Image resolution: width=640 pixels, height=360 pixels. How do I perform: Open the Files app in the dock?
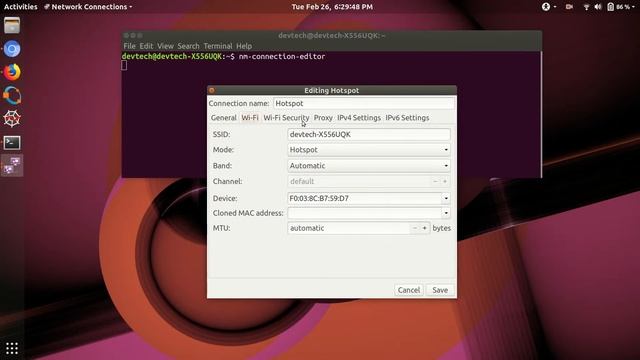12,26
